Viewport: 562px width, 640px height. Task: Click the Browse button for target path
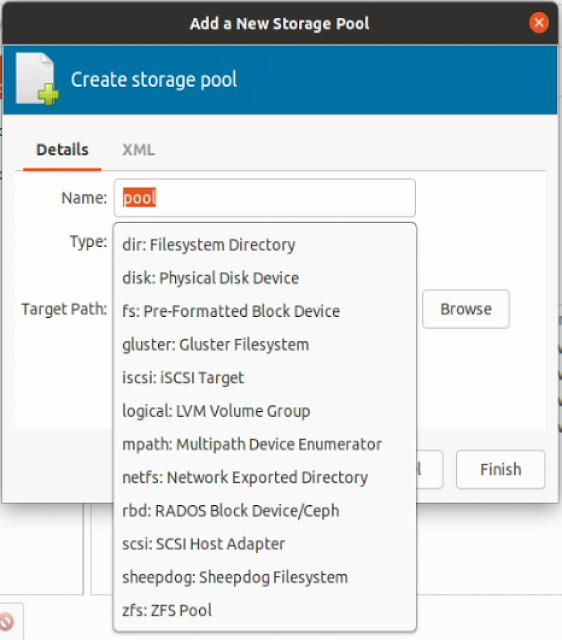coord(466,309)
